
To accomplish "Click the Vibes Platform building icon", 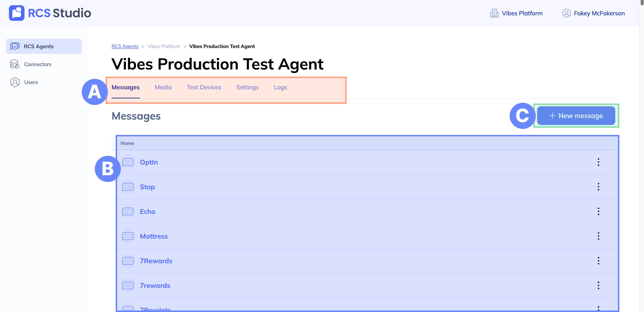I will click(494, 13).
